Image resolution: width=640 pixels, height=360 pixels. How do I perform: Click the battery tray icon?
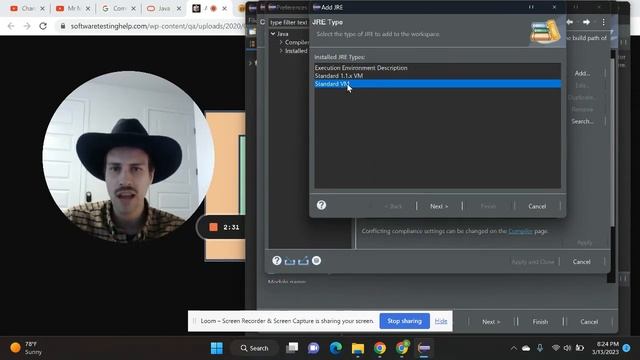[x=580, y=348]
